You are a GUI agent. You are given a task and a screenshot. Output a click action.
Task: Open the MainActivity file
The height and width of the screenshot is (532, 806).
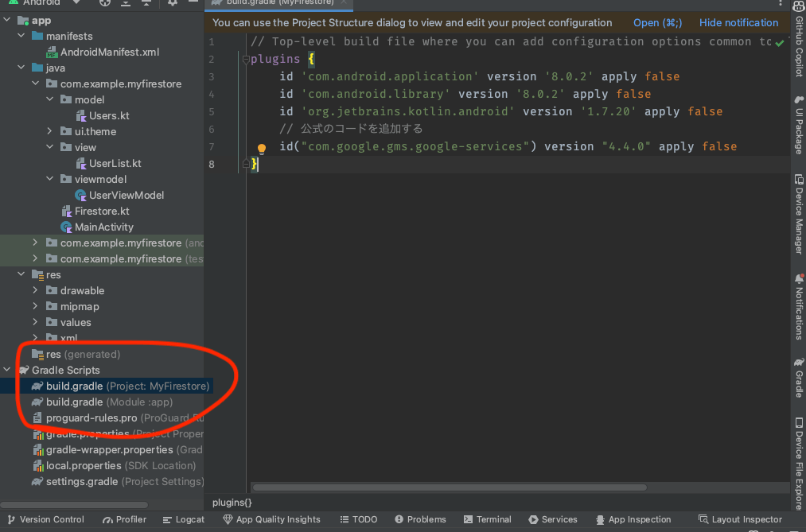point(96,227)
